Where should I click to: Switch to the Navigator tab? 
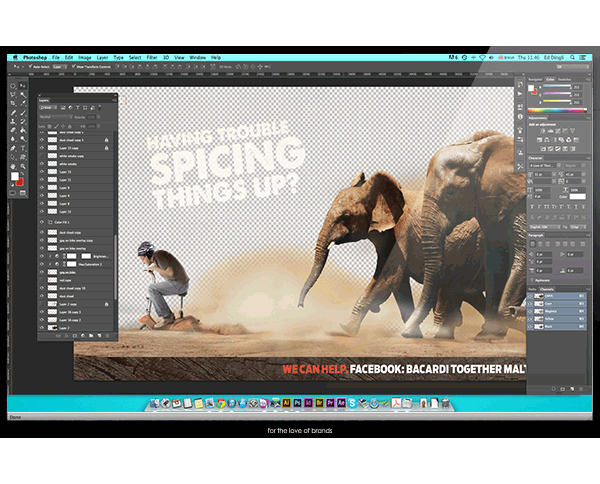pos(535,79)
